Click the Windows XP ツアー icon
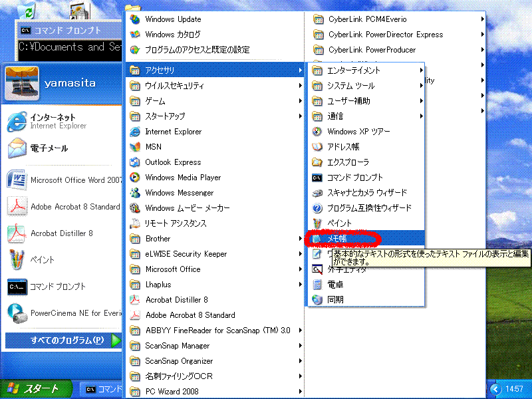532x399 pixels. [x=317, y=132]
